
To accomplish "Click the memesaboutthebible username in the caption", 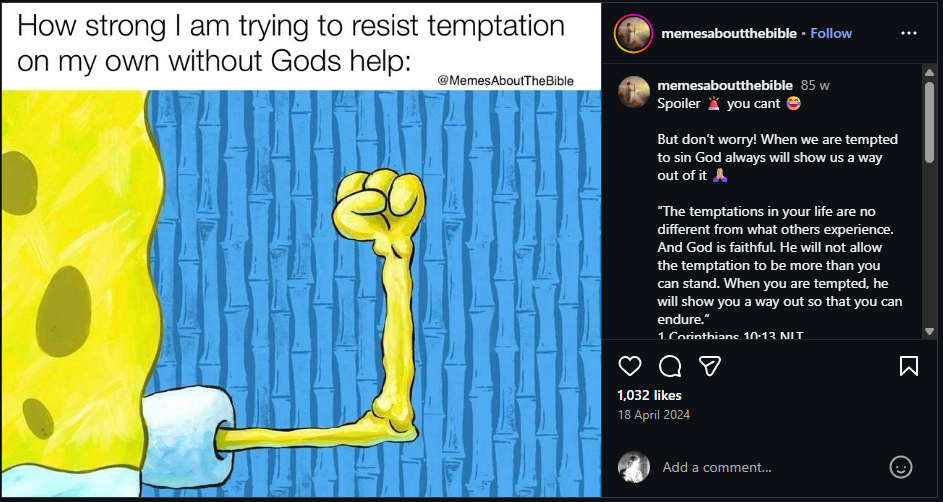I will (x=725, y=85).
